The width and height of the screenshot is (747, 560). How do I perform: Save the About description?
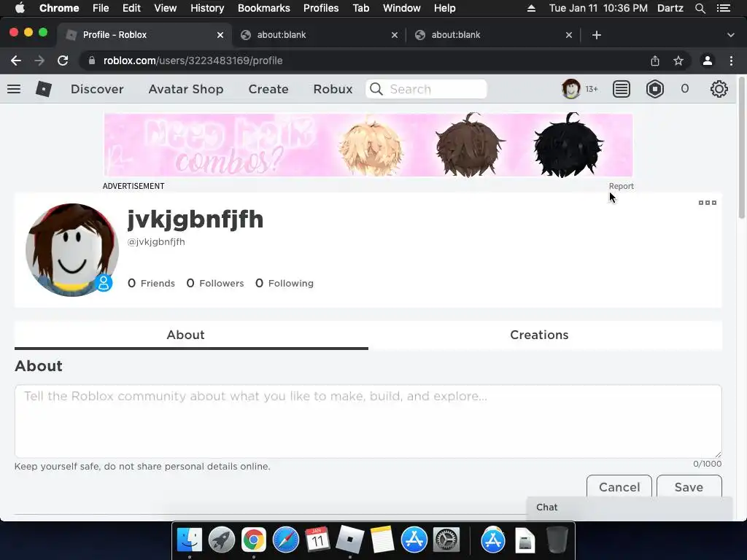click(x=689, y=486)
